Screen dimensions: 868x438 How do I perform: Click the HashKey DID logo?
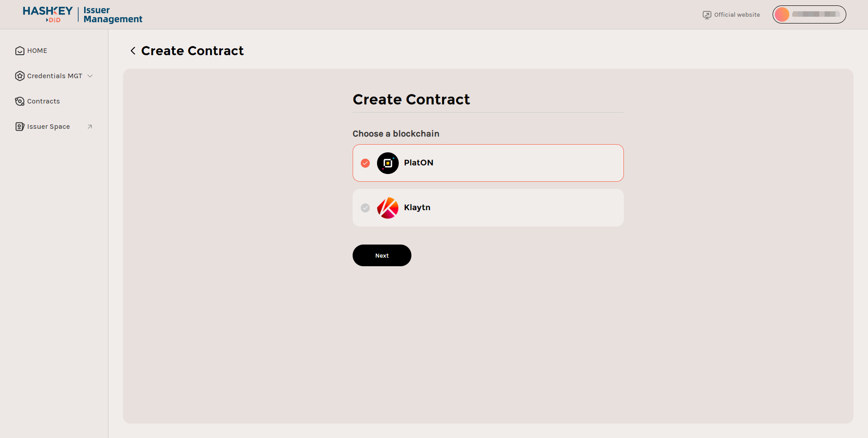47,14
